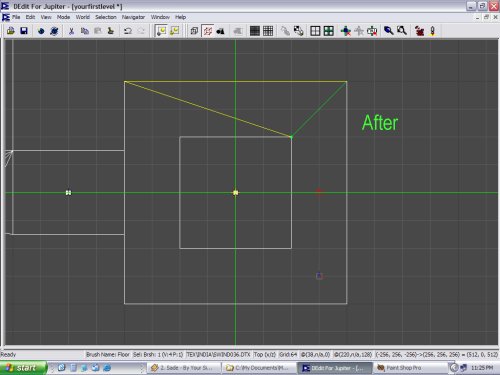Click the texture name '.DTX' status entry

pyautogui.click(x=218, y=354)
